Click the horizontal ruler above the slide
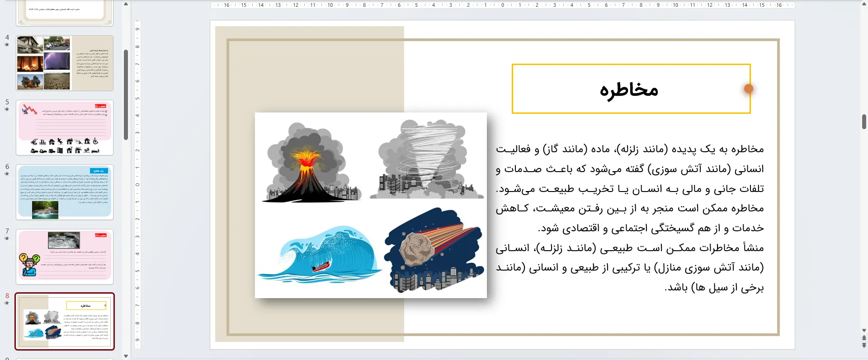 502,5
